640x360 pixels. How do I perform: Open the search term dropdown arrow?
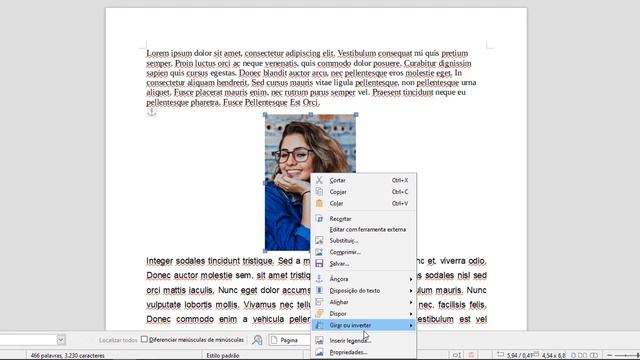(x=61, y=340)
